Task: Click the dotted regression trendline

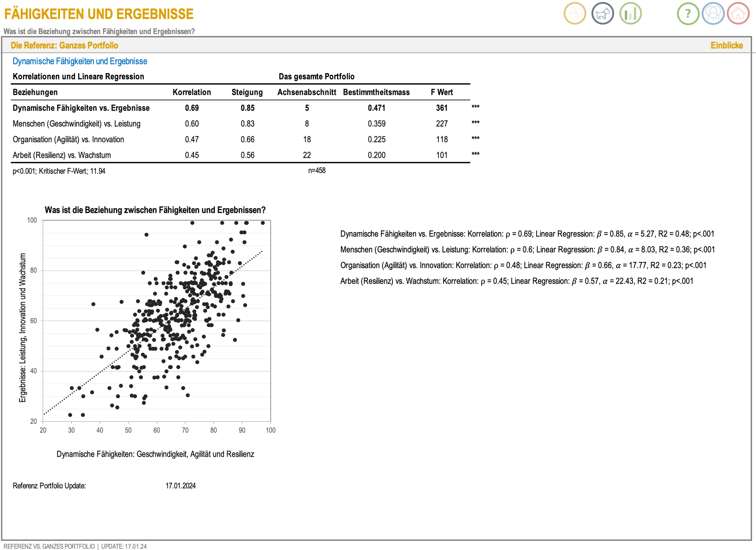Action: pos(153,333)
